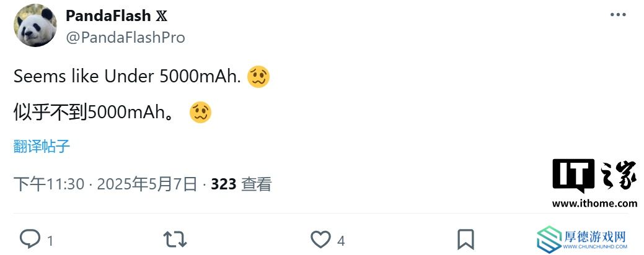Click the panda profile avatar
The image size is (644, 255).
35,25
